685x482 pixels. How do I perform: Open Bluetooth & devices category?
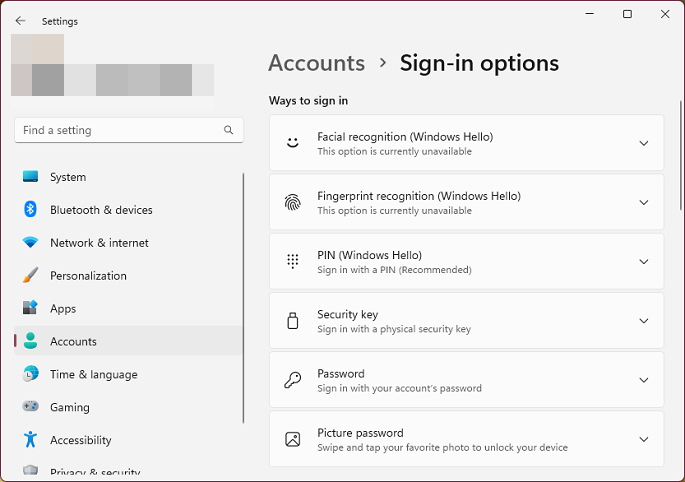tap(128, 209)
